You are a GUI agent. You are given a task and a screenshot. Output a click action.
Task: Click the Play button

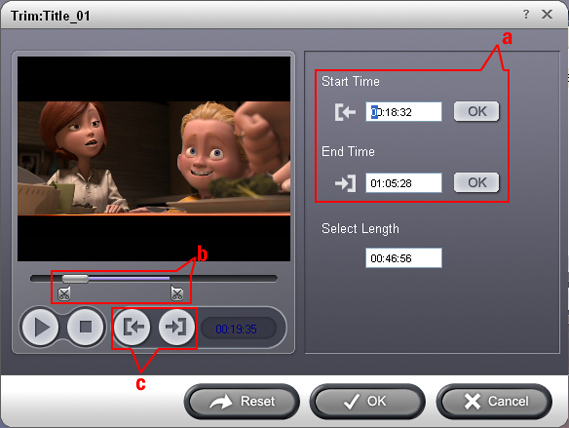40,327
